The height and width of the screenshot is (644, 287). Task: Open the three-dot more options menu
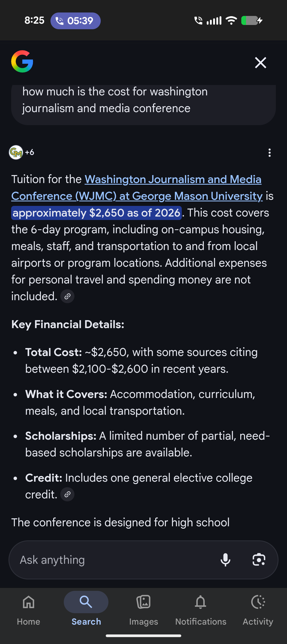coord(269,152)
